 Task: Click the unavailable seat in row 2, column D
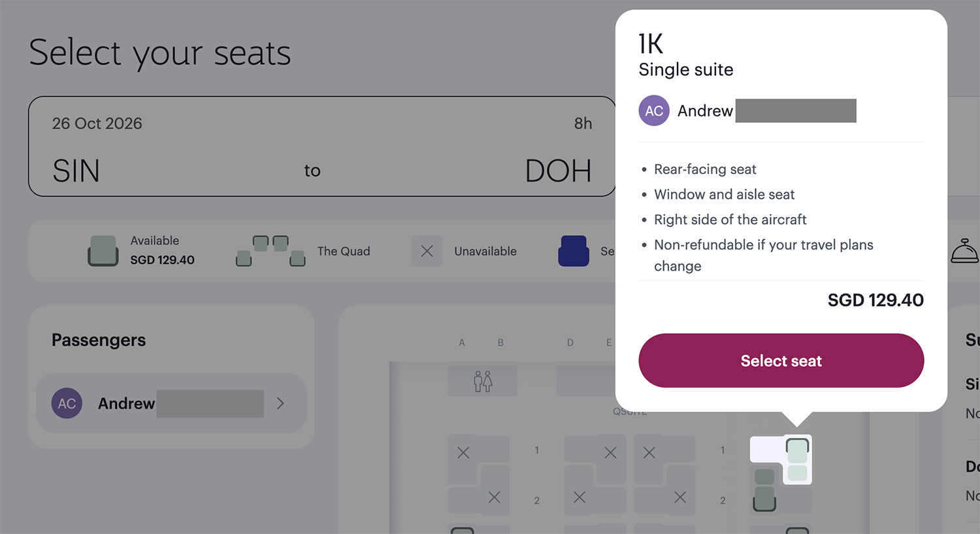[580, 497]
